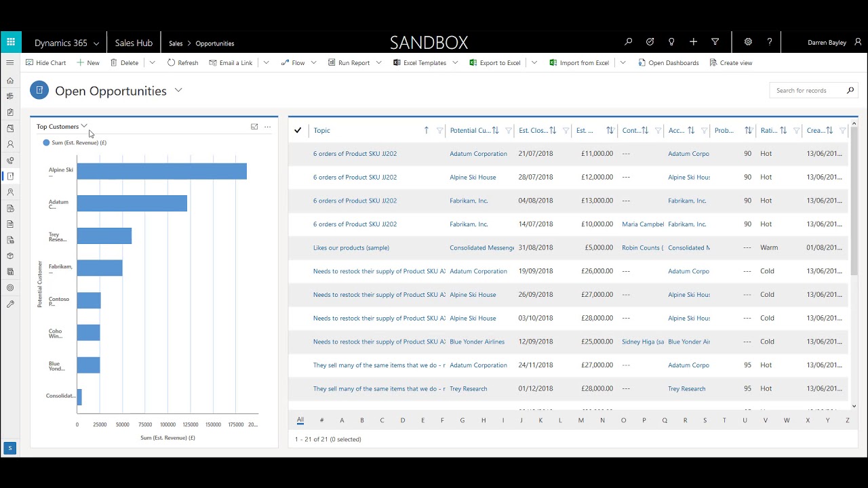This screenshot has width=868, height=488.
Task: Filter records by # index
Action: tap(322, 420)
